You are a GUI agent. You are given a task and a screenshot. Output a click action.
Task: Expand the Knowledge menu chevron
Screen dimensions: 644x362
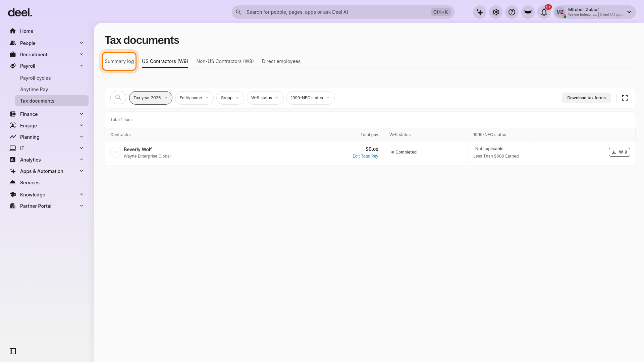coord(82,194)
